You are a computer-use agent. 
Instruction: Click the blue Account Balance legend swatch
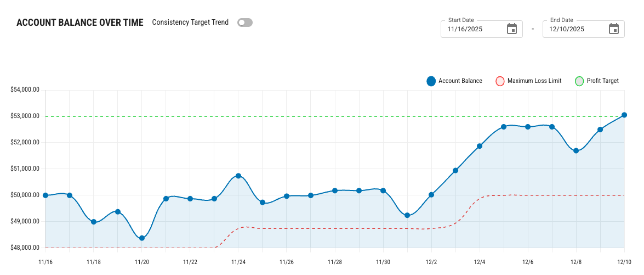[431, 81]
